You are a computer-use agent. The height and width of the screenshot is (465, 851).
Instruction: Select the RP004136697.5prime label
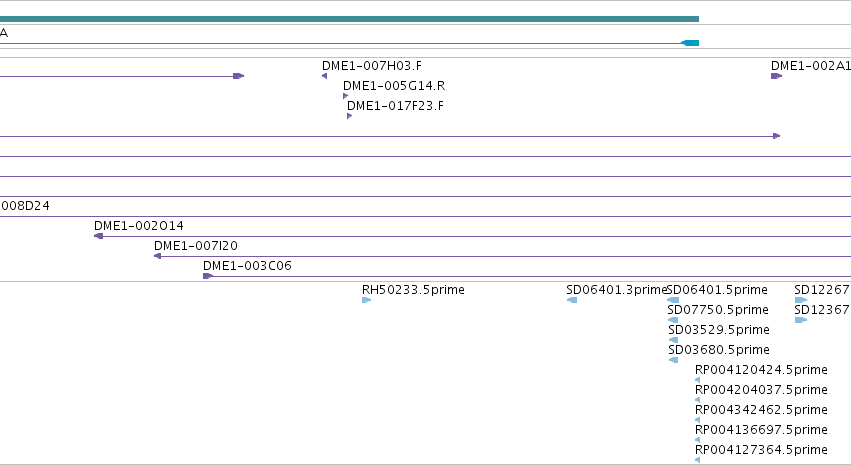(x=761, y=430)
